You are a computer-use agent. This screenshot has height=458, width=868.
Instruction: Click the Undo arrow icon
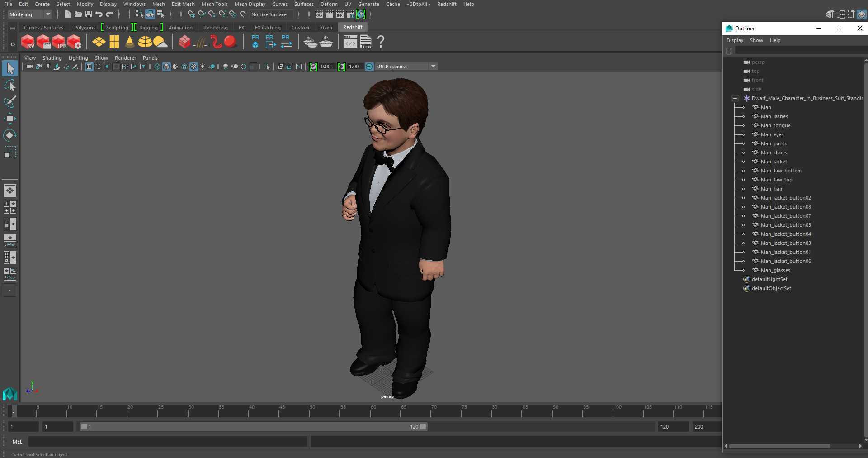point(99,14)
